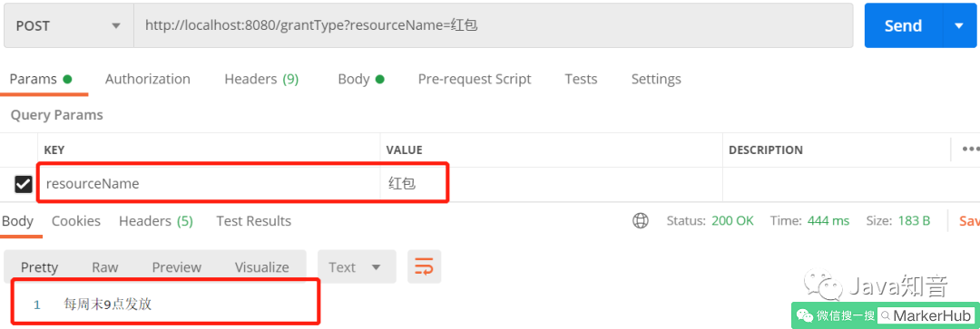Open the POST method dropdown

[x=69, y=25]
